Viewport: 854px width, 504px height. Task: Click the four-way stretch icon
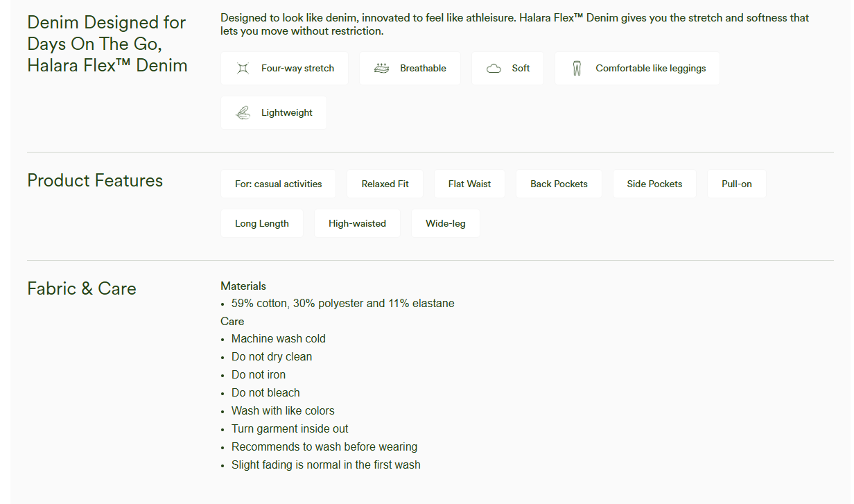pyautogui.click(x=243, y=69)
